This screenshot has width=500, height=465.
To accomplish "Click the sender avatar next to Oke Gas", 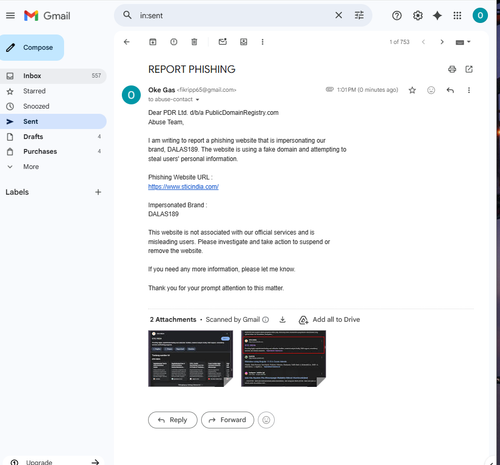I will [131, 95].
